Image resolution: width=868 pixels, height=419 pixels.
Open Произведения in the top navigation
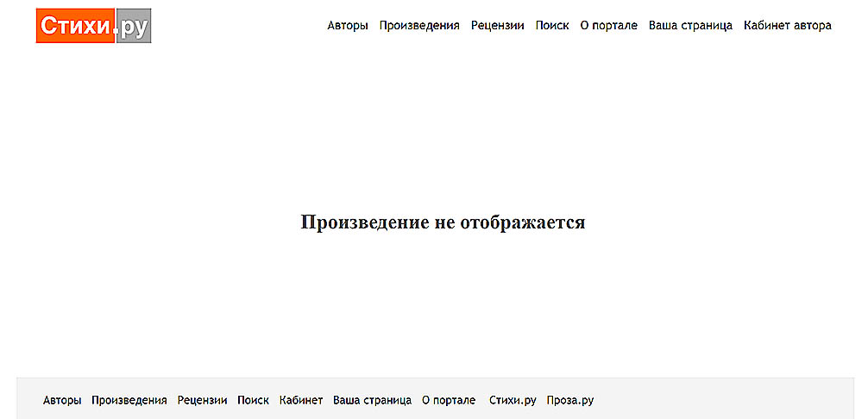tap(419, 25)
